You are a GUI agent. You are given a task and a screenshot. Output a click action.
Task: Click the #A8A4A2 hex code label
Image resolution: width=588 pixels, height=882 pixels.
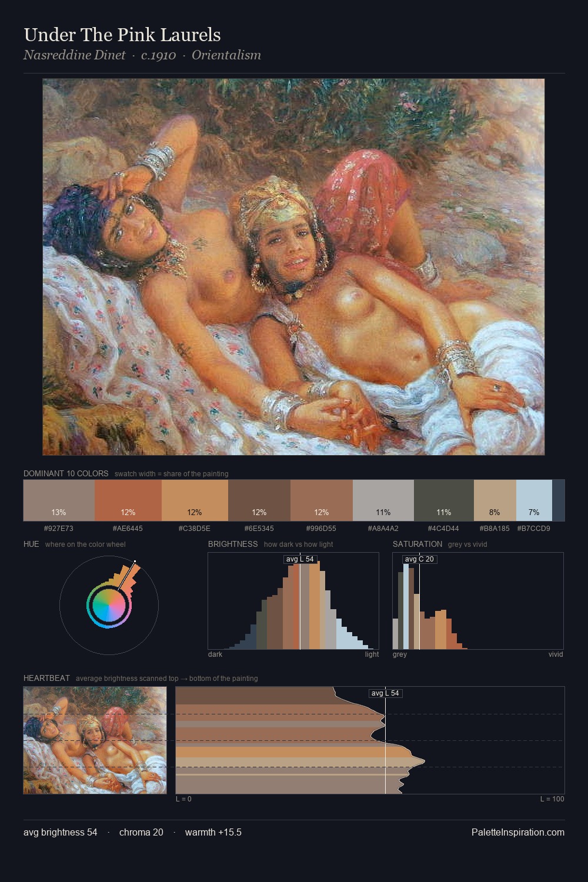(383, 528)
